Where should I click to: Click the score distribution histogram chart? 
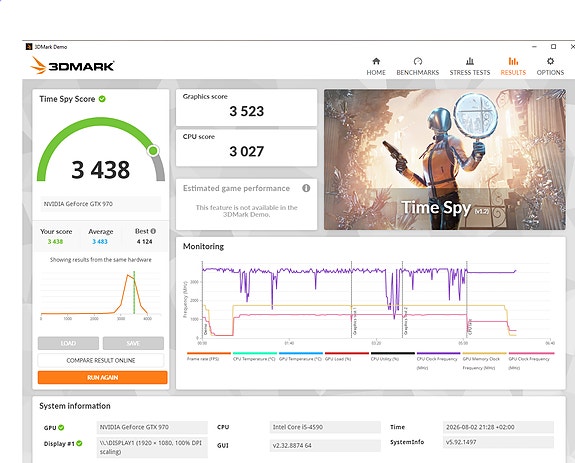click(x=101, y=295)
